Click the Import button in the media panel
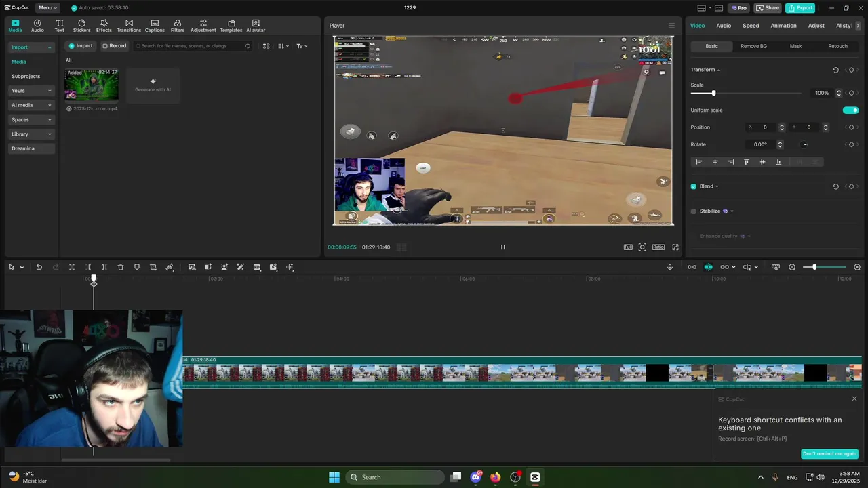The width and height of the screenshot is (868, 488). (80, 46)
